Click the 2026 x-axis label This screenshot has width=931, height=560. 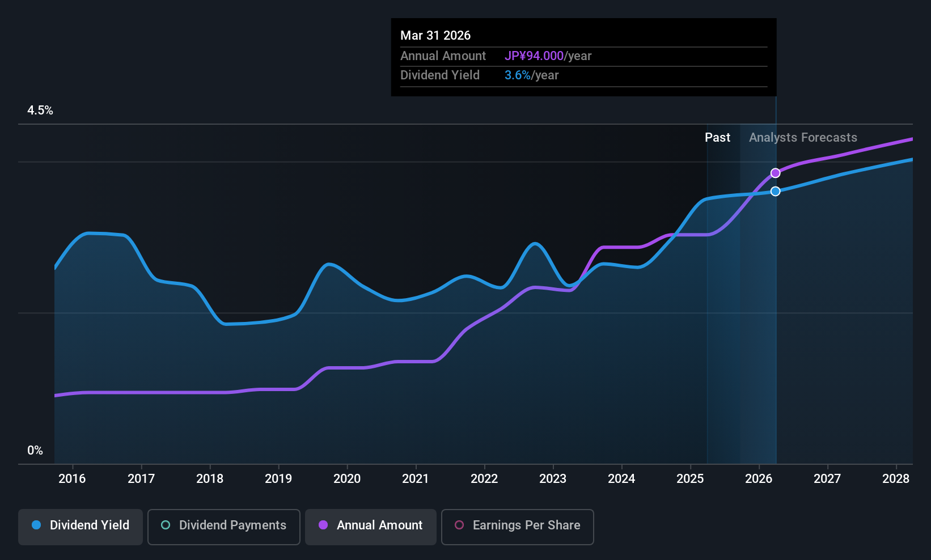pos(759,479)
